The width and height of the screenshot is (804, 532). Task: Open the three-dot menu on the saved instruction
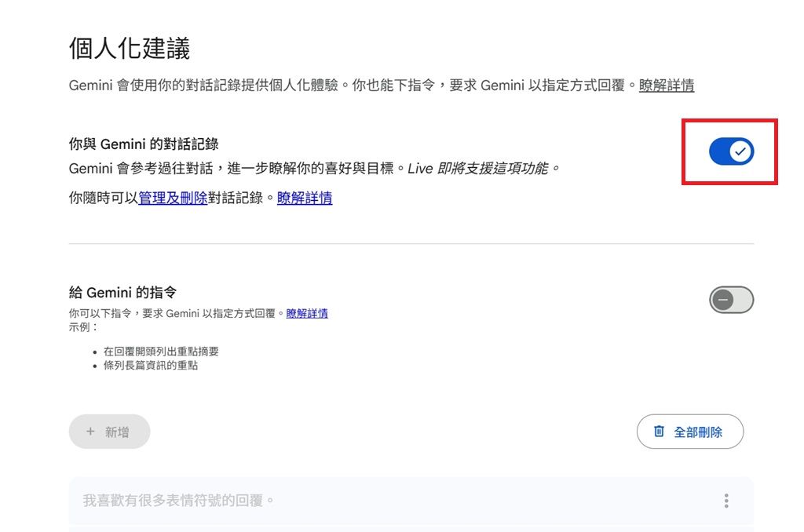coord(726,501)
